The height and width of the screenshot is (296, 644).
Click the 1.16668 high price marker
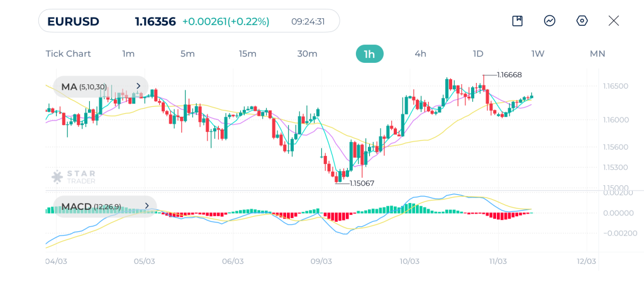click(x=509, y=75)
